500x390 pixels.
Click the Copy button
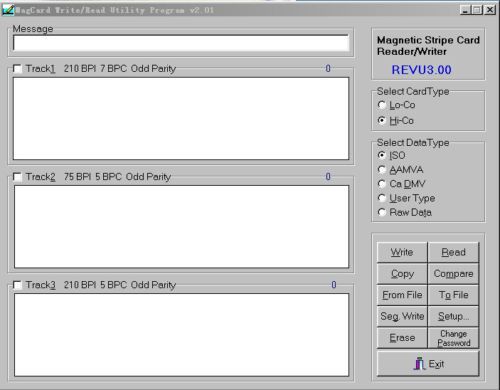pos(402,274)
